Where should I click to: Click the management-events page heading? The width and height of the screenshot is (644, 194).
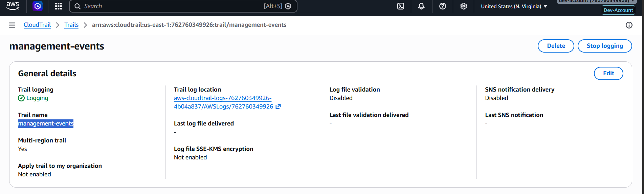tap(57, 46)
